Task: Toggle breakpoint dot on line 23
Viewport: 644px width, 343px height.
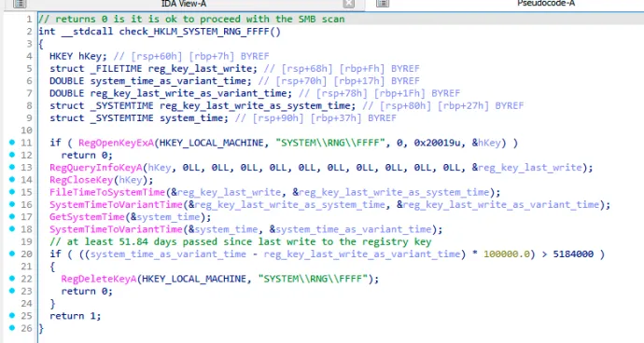Action: tap(12, 291)
